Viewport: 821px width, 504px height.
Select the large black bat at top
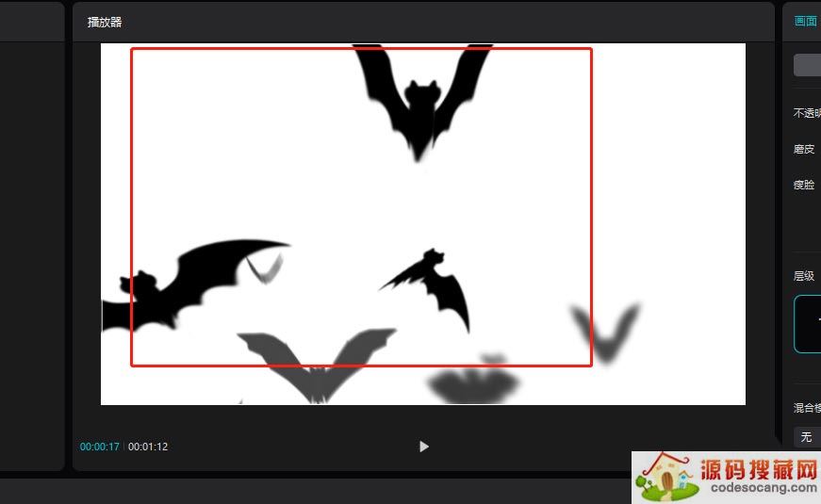[420, 99]
